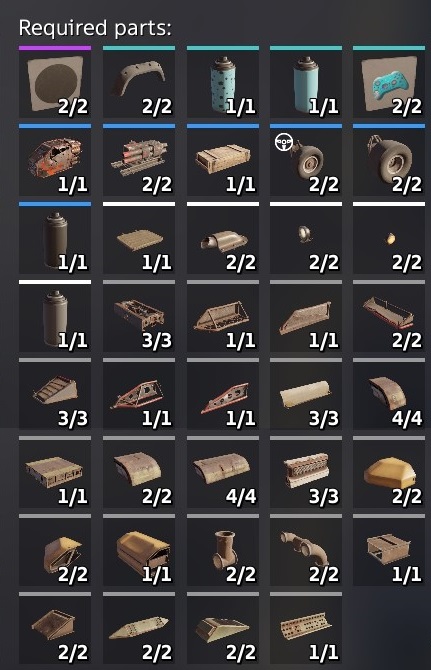Select the wheel with steering icon
This screenshot has height=670, width=431.
point(306,160)
